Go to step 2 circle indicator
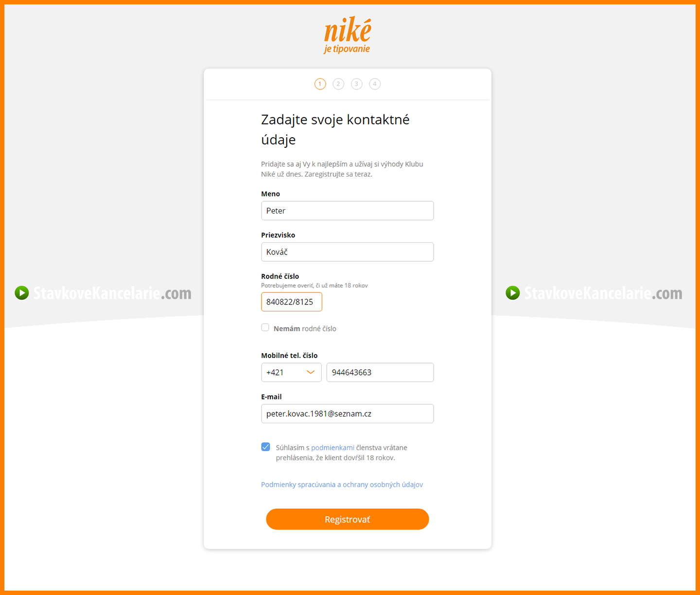The width and height of the screenshot is (700, 595). (x=338, y=84)
